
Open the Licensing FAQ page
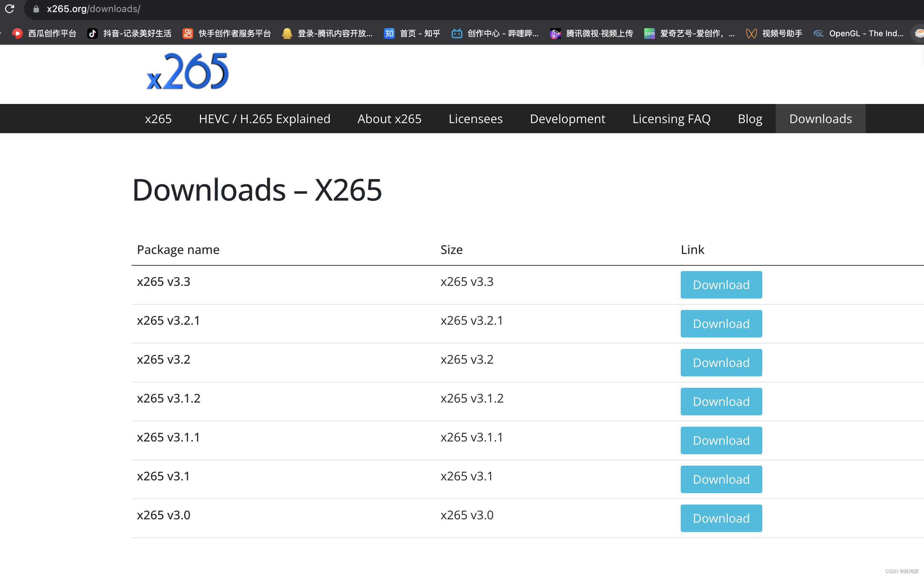671,119
